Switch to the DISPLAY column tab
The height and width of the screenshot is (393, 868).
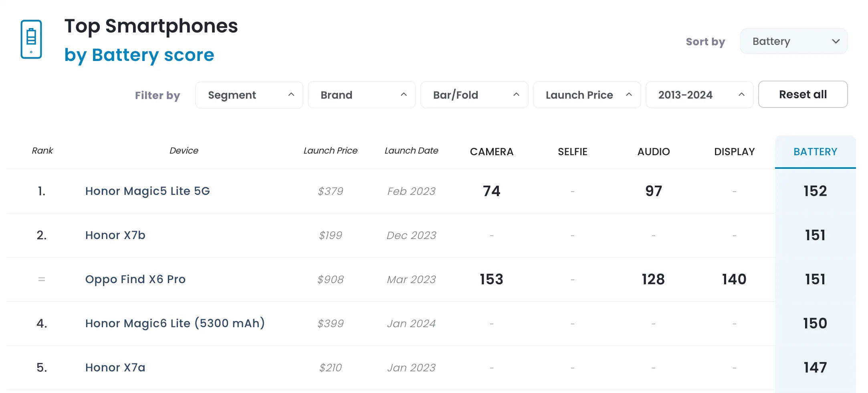pos(734,152)
